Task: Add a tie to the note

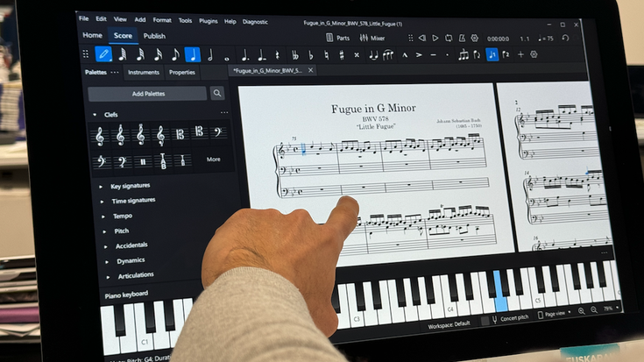Action: click(373, 55)
